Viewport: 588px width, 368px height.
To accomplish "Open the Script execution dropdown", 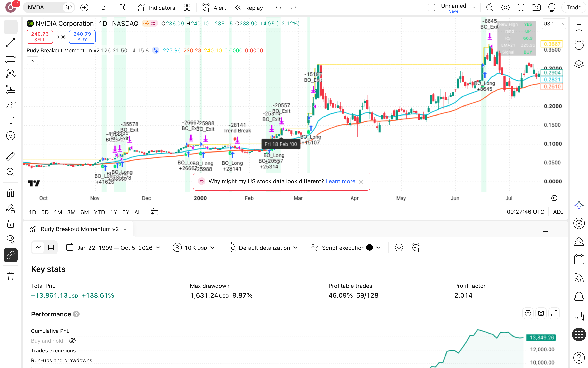I will tap(345, 248).
